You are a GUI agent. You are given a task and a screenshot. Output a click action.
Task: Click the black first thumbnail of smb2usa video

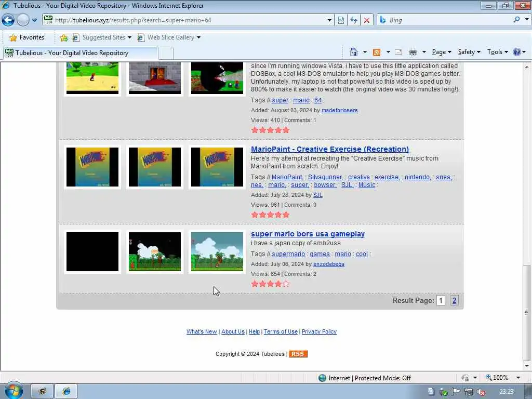[92, 252]
